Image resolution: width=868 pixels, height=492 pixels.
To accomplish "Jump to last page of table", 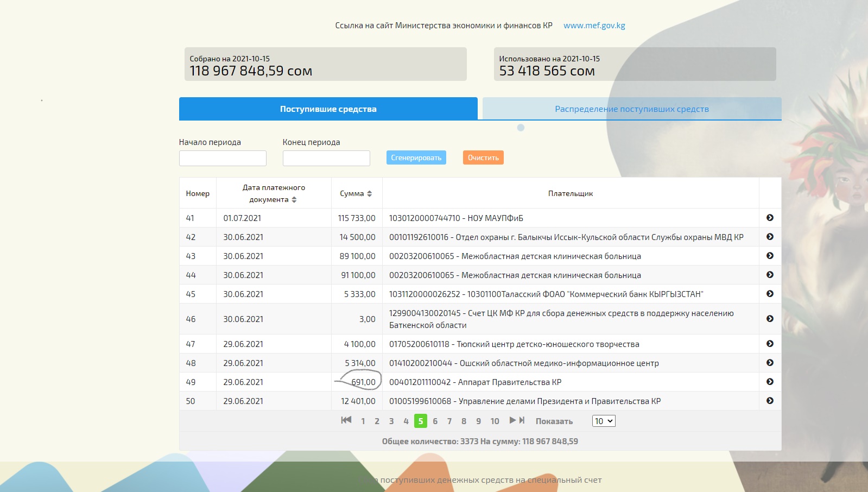I will [x=522, y=420].
